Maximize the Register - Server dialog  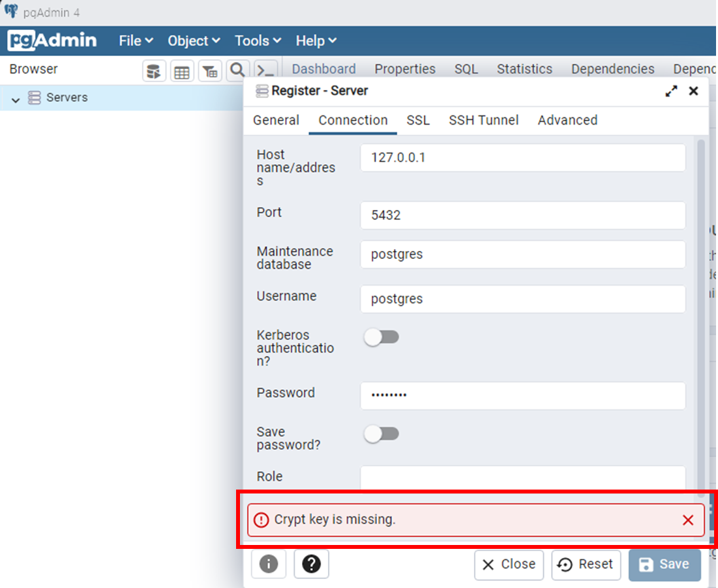coord(671,91)
